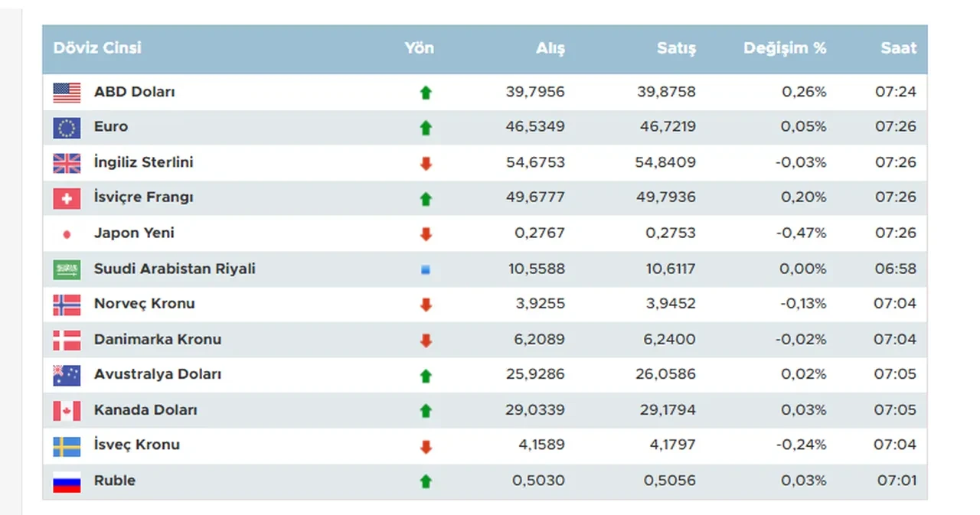Select the Döviz Cinsi header
This screenshot has width=980, height=515.
(x=97, y=47)
